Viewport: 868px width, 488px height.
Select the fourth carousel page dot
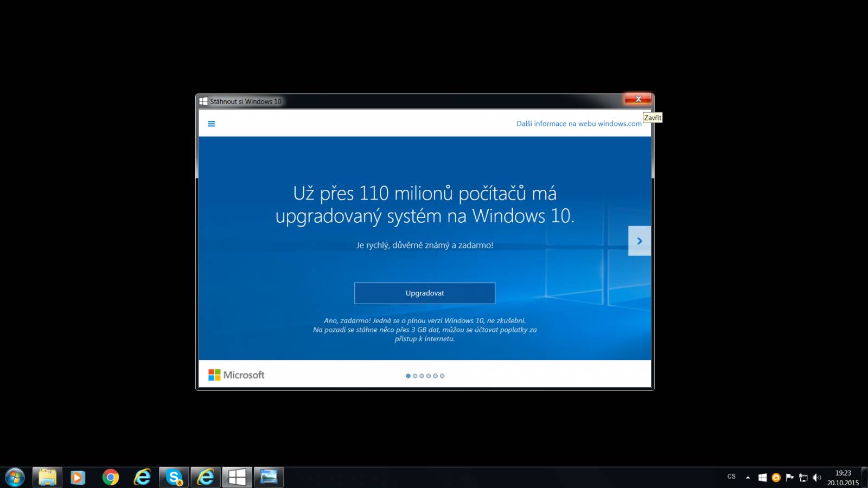click(x=429, y=376)
